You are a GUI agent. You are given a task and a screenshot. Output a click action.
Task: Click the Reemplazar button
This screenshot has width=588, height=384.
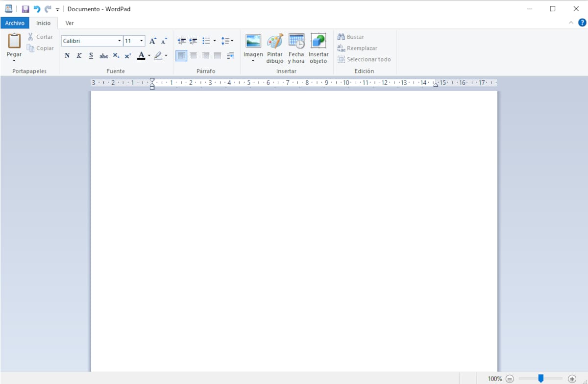click(357, 48)
